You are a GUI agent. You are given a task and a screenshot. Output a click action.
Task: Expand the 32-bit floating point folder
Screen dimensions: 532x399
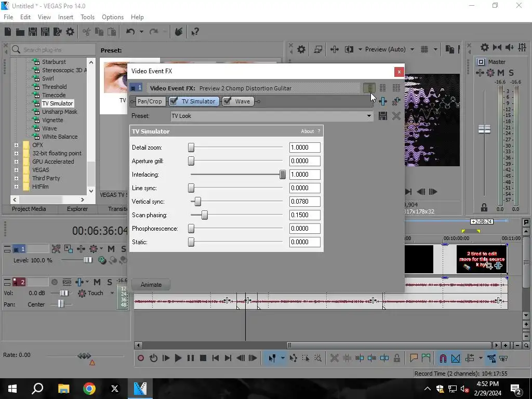(x=16, y=153)
